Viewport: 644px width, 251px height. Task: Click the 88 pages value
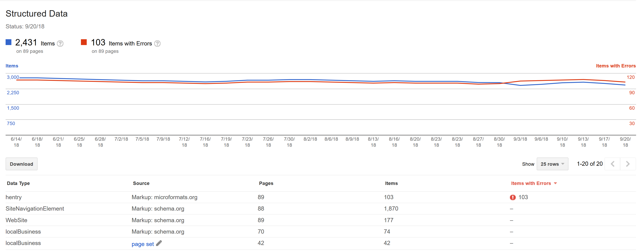261,209
